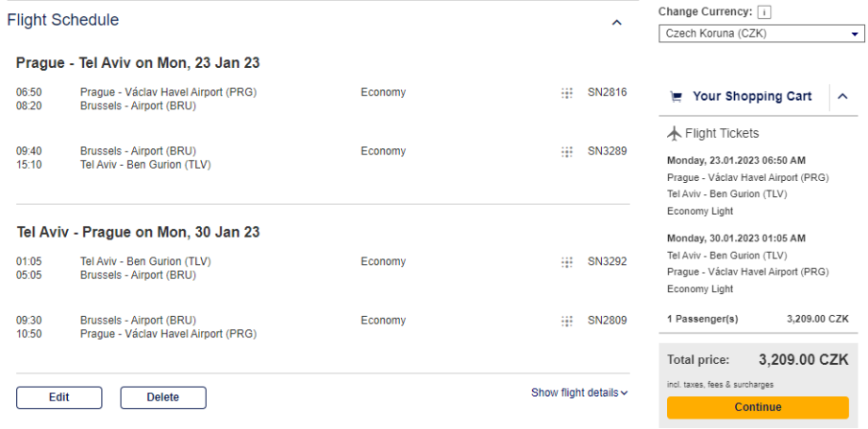868x429 pixels.
Task: Click the Your Shopping Cart title
Action: [752, 96]
